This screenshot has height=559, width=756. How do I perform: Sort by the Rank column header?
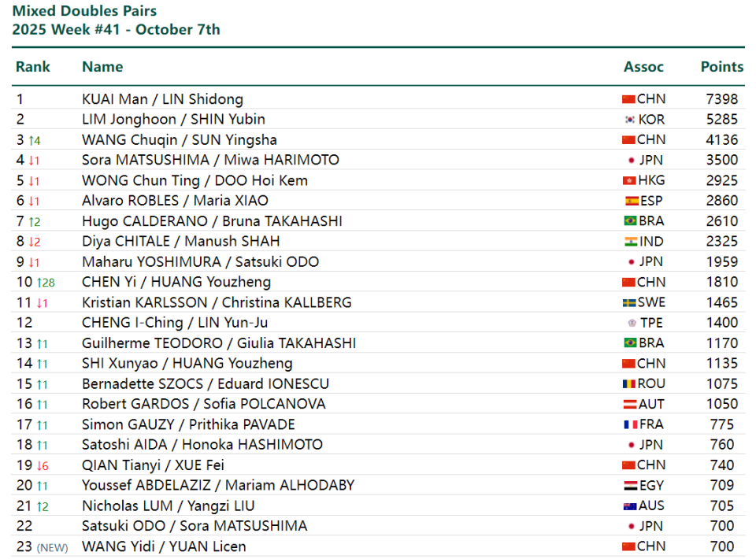pos(33,67)
